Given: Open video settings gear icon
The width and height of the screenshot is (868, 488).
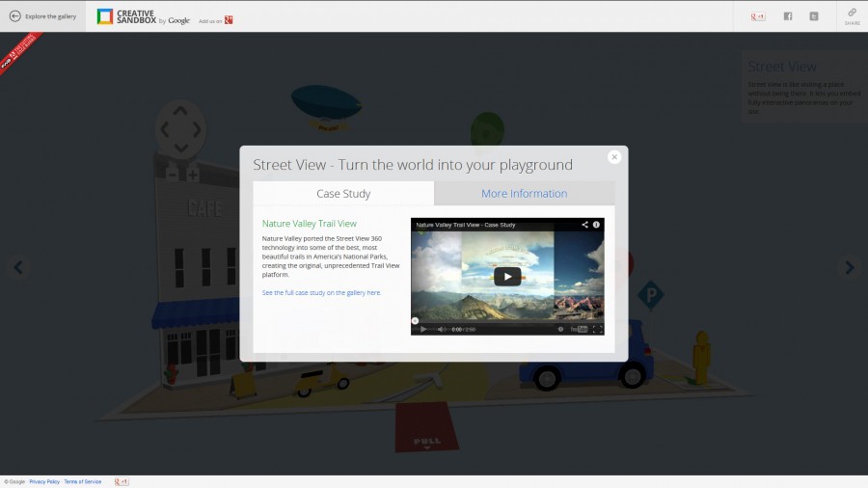Looking at the screenshot, I should click(560, 329).
